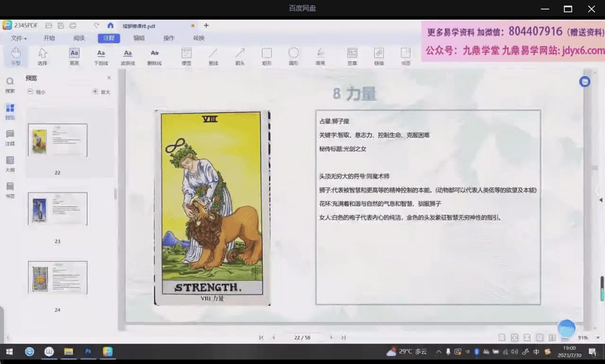Open the bookmarks (书签) sidebar panel
The width and height of the screenshot is (605, 364).
tap(10, 190)
